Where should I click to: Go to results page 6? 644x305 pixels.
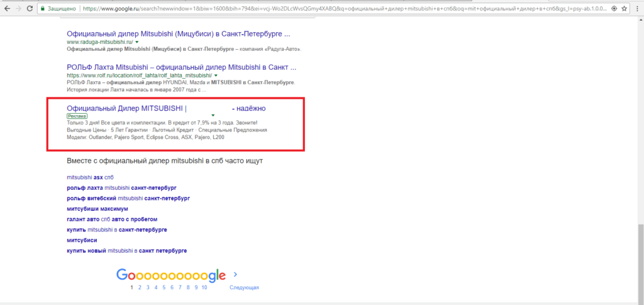(172, 288)
